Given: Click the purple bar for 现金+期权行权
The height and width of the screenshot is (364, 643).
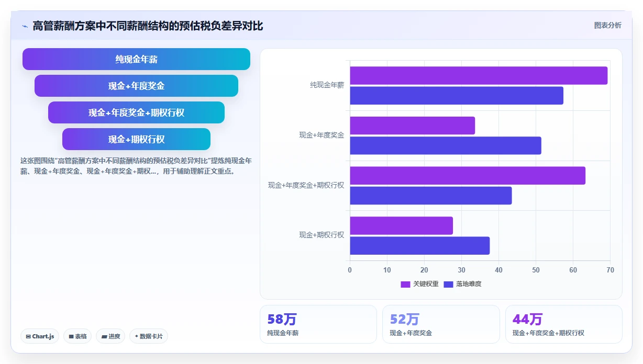Looking at the screenshot, I should [401, 225].
